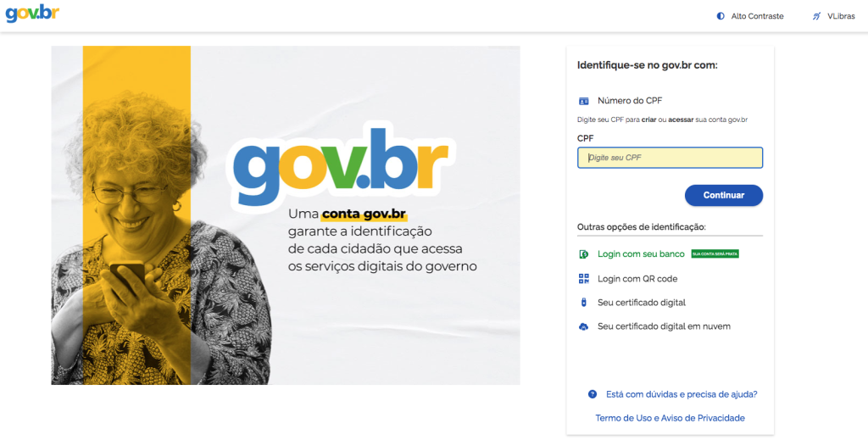Open Está com dúvidas e precisa de ajuda
868x440 pixels.
(x=682, y=394)
